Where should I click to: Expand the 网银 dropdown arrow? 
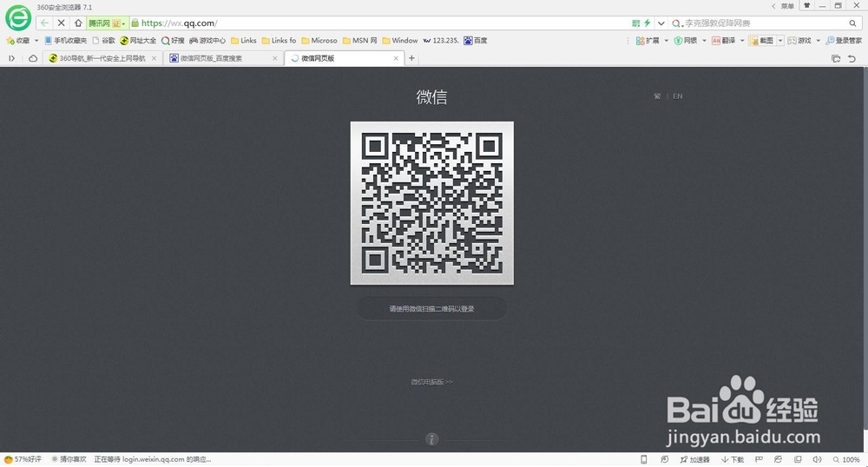(704, 41)
